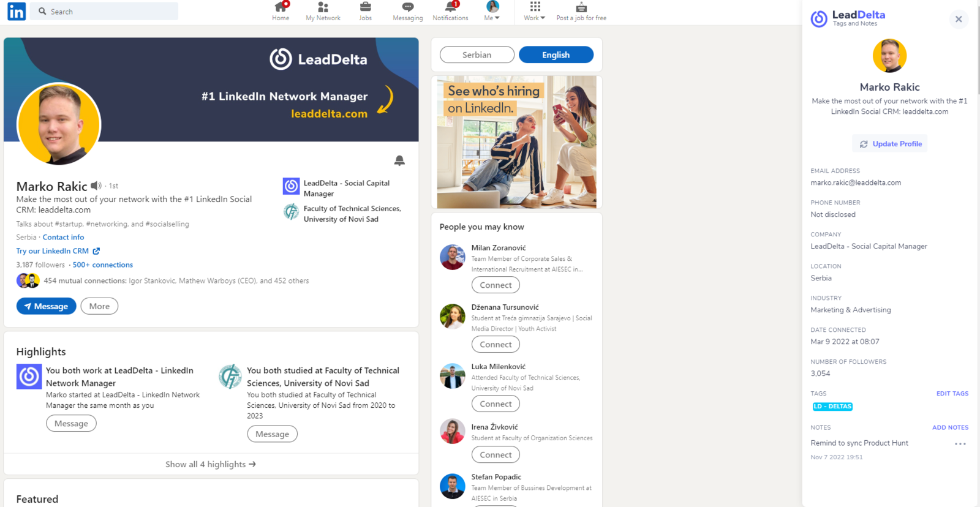Open Irena Živković profile photo
980x507 pixels.
(453, 431)
